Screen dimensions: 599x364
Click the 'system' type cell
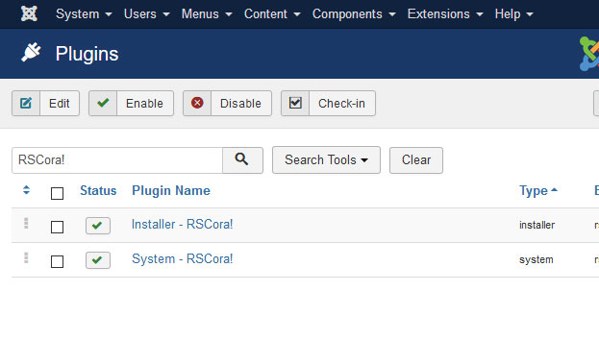[x=536, y=260]
